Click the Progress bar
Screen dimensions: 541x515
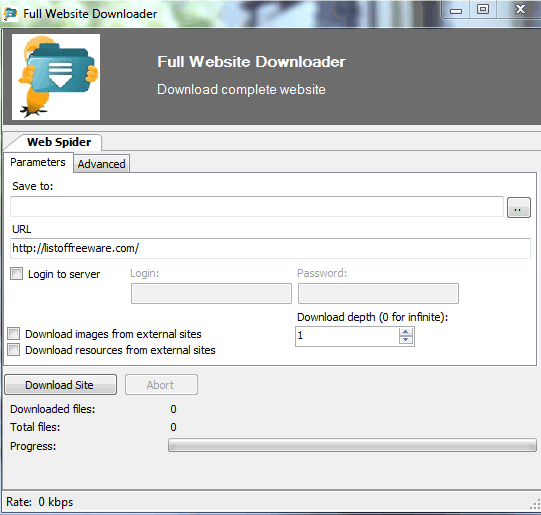[x=352, y=445]
